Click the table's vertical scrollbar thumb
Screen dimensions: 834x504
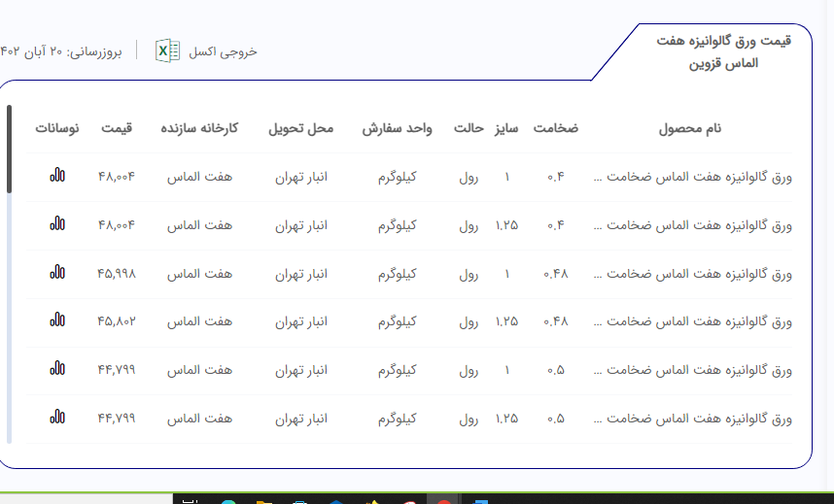point(9,149)
